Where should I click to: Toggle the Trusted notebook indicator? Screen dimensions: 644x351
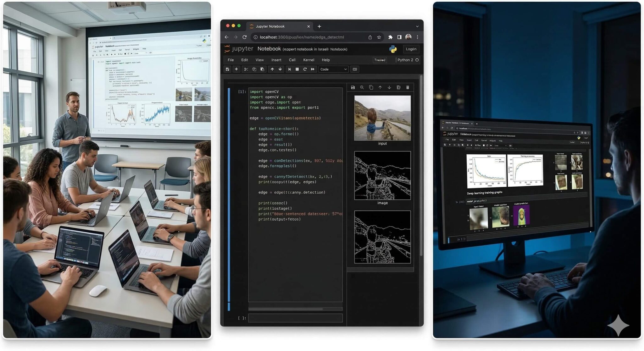click(x=380, y=60)
